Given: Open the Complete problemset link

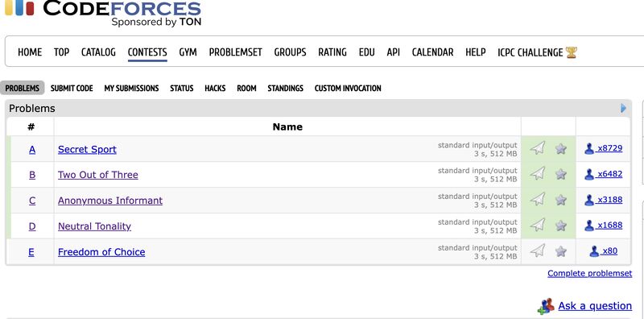Looking at the screenshot, I should (x=590, y=273).
